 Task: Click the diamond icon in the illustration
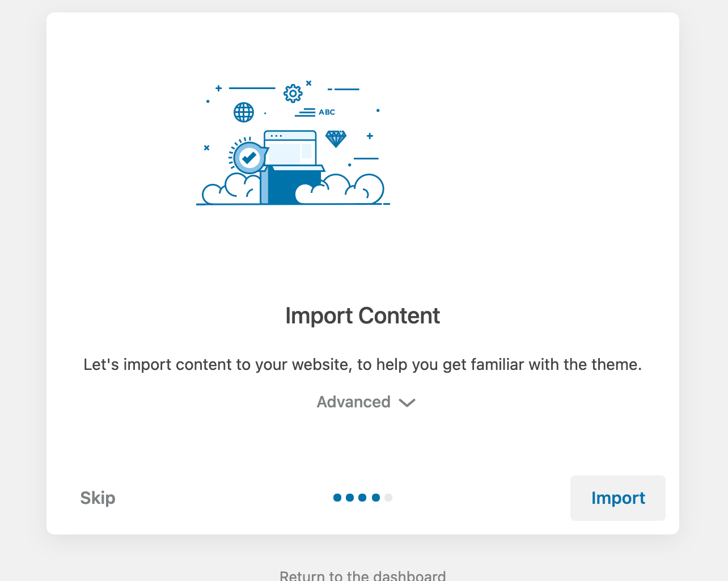point(336,138)
